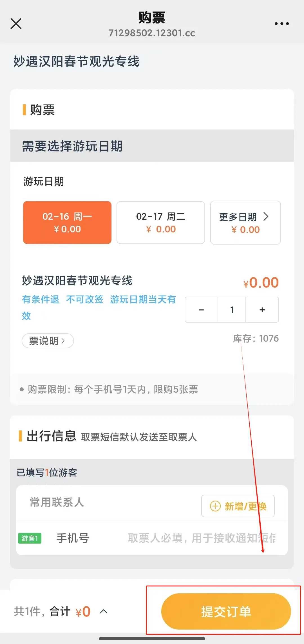Open the three-dot more options menu
Viewport: 304px width, 644px height.
[282, 24]
